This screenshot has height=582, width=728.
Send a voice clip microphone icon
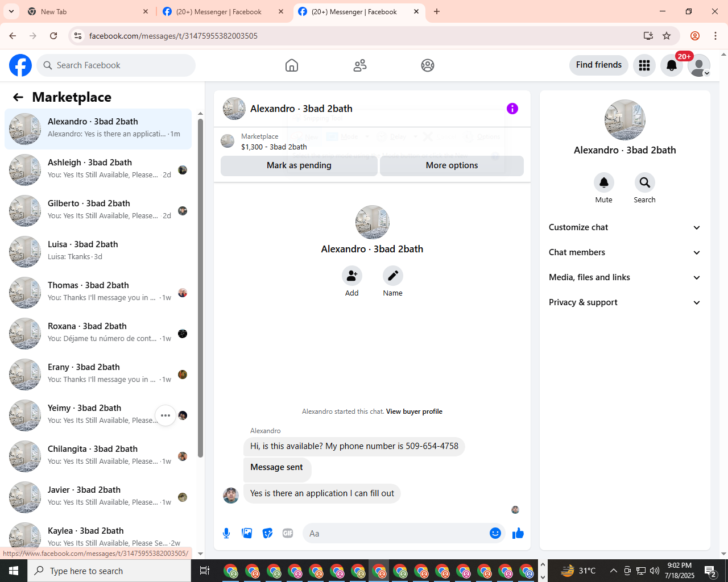(226, 533)
